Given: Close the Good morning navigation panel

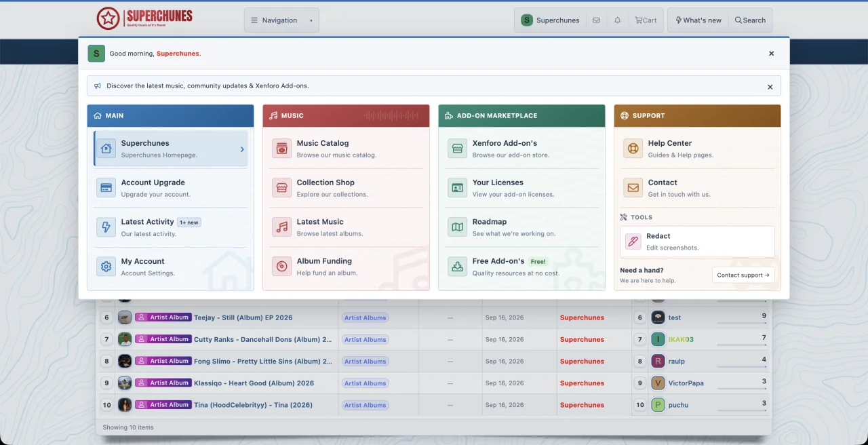Looking at the screenshot, I should pyautogui.click(x=771, y=54).
